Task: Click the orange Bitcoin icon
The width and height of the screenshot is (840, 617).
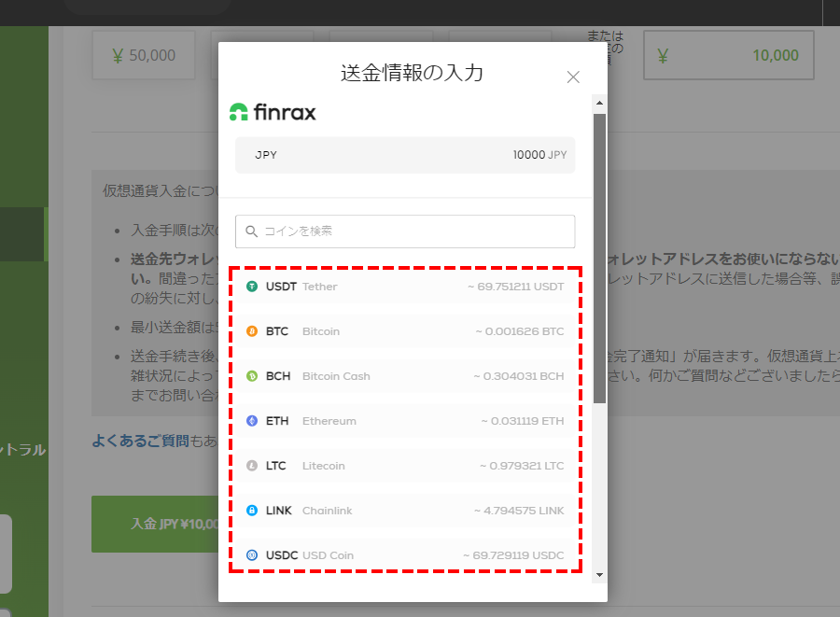Action: click(x=252, y=331)
